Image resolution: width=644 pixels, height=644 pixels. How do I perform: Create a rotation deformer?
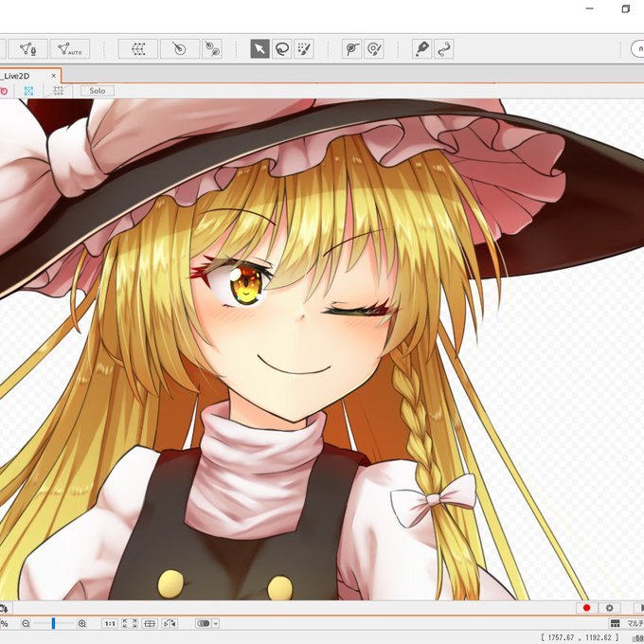180,49
